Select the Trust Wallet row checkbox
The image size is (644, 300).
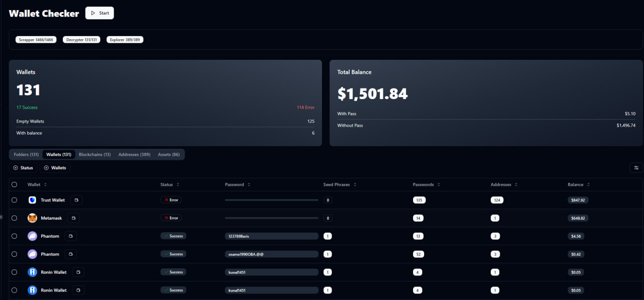[x=14, y=200]
